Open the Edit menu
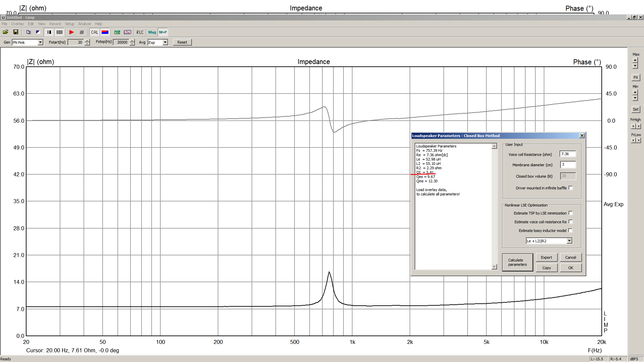The image size is (644, 362). (31, 24)
